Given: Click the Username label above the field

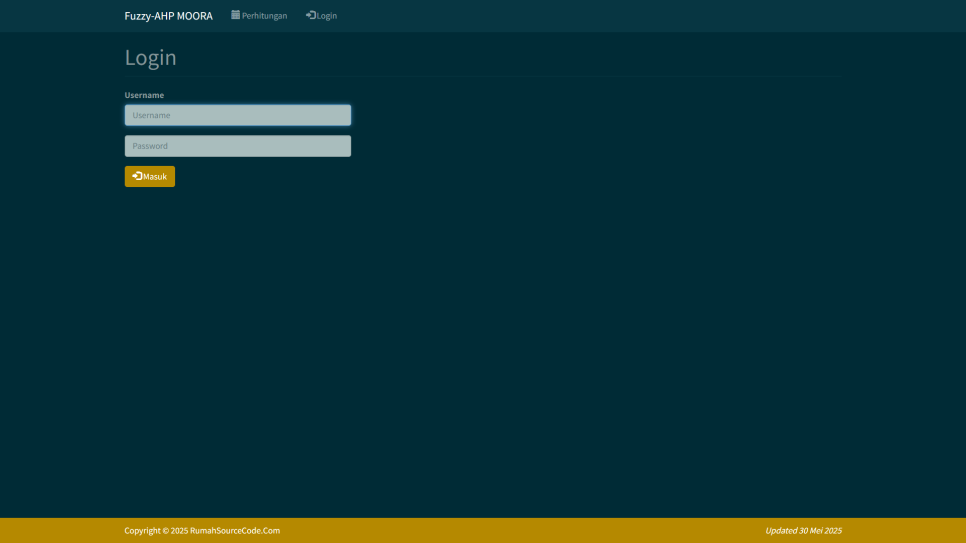Looking at the screenshot, I should click(x=144, y=95).
